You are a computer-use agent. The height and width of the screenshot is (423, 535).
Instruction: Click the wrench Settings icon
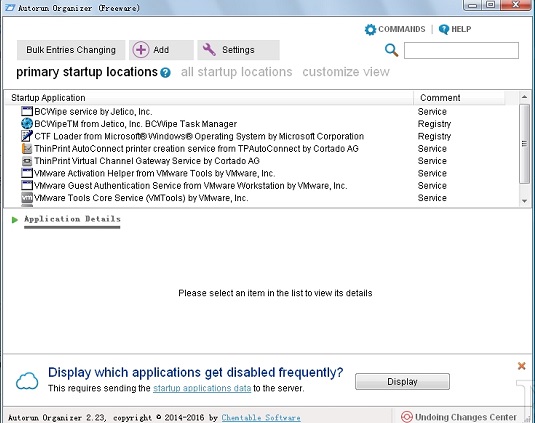point(209,50)
